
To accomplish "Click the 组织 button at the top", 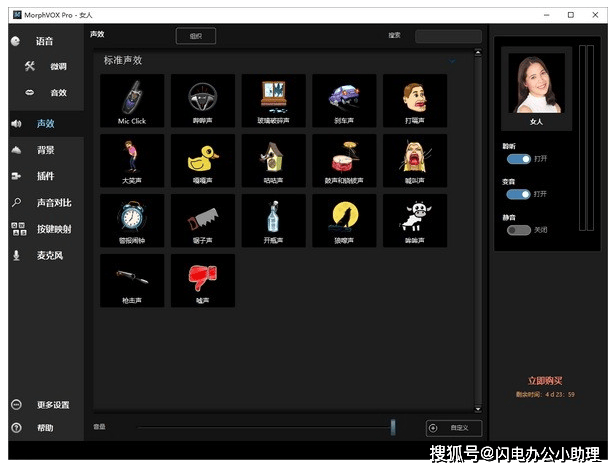I will [195, 36].
